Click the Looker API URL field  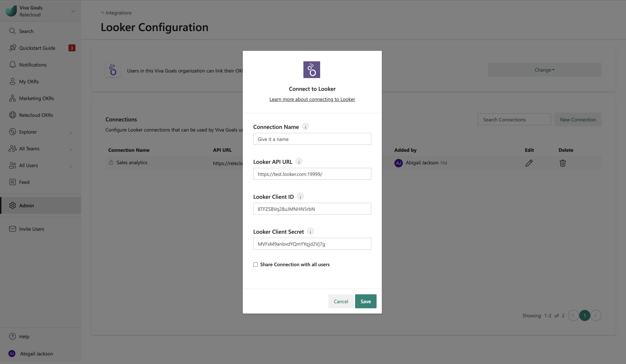click(312, 174)
